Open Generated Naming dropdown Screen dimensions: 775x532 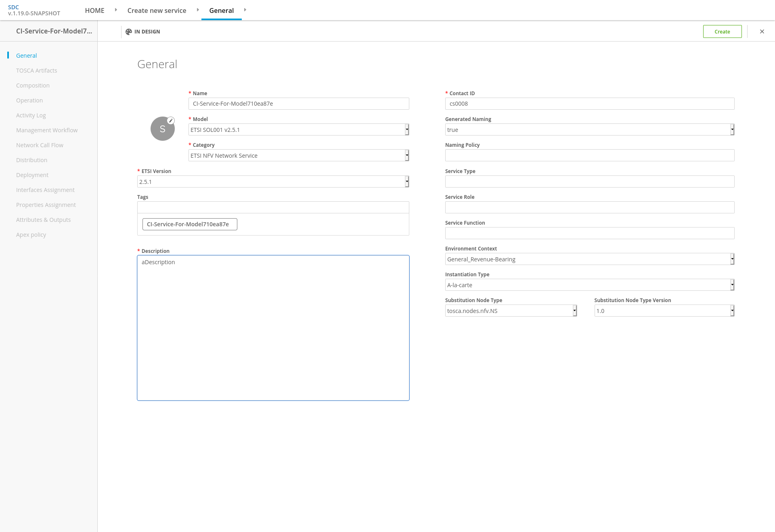pyautogui.click(x=590, y=129)
